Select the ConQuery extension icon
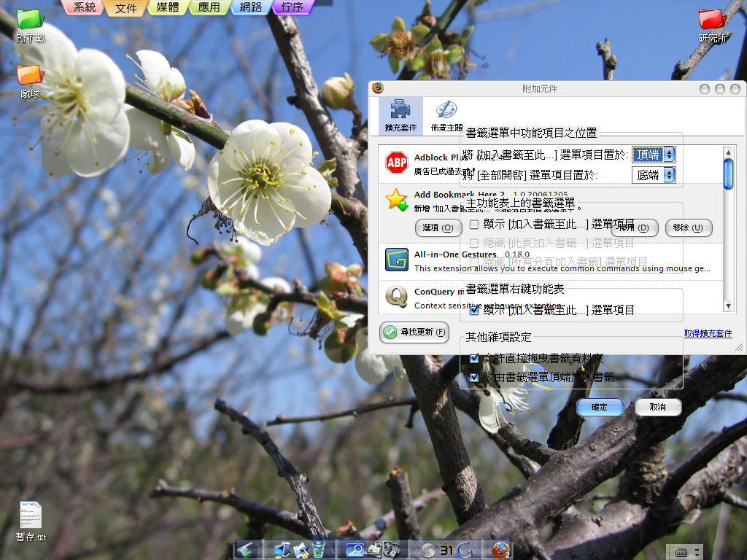Screen dimensions: 747x560 tap(396, 296)
